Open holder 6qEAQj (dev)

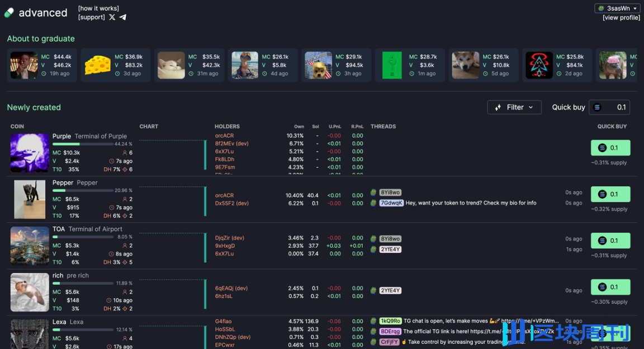[x=231, y=288]
